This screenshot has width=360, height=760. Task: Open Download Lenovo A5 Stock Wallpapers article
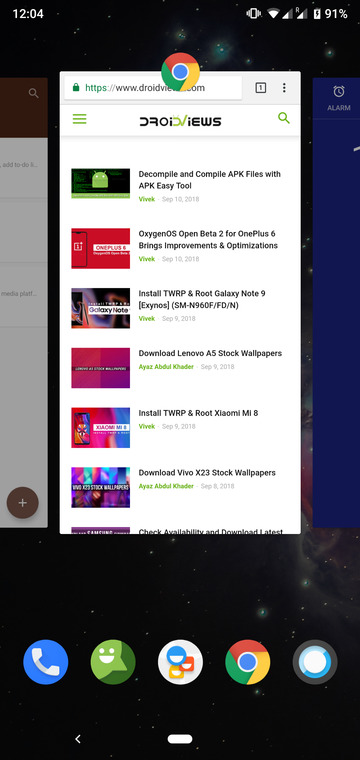coord(210,353)
